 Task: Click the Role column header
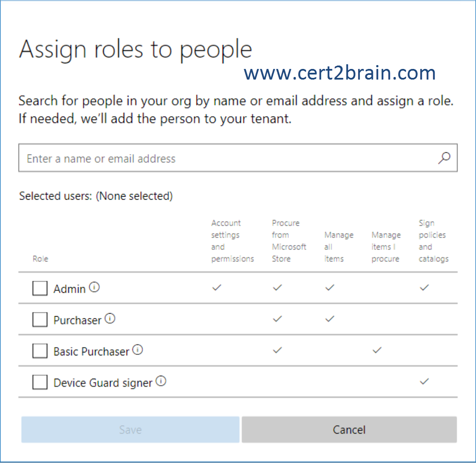tap(40, 259)
